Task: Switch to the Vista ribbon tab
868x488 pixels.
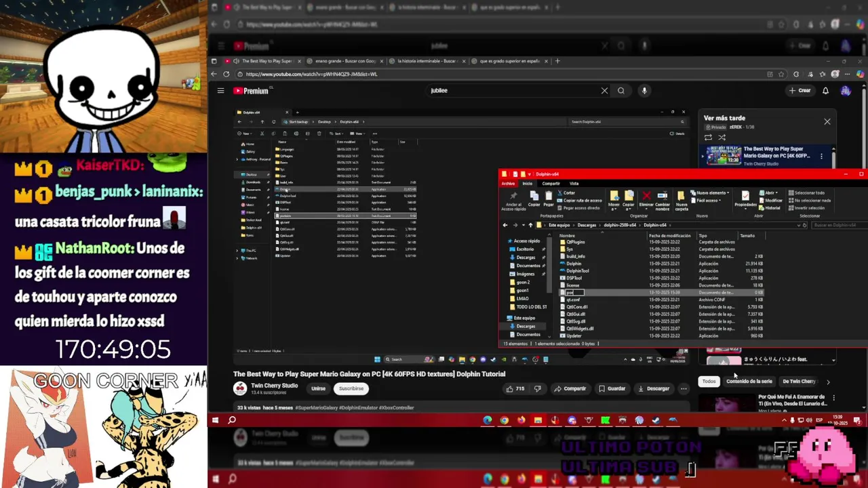Action: (x=574, y=184)
